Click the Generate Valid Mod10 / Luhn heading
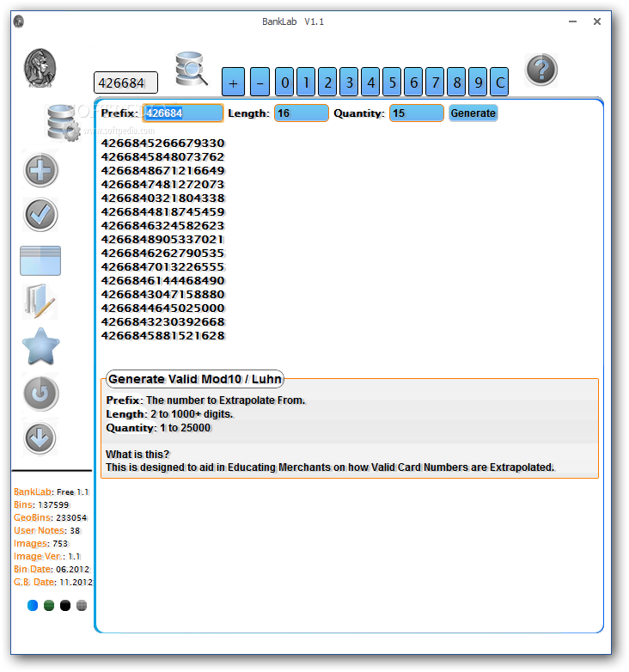Screen dimensions: 629x672 [195, 379]
